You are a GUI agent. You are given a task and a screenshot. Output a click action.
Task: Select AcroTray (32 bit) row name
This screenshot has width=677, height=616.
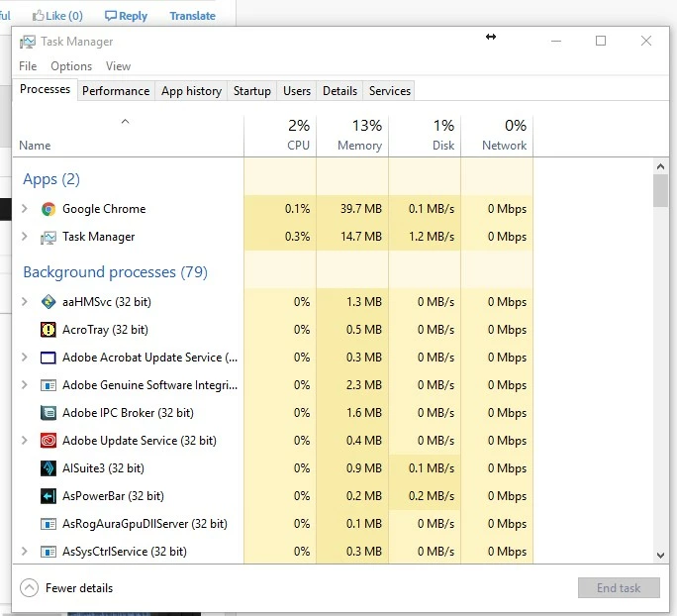(105, 330)
